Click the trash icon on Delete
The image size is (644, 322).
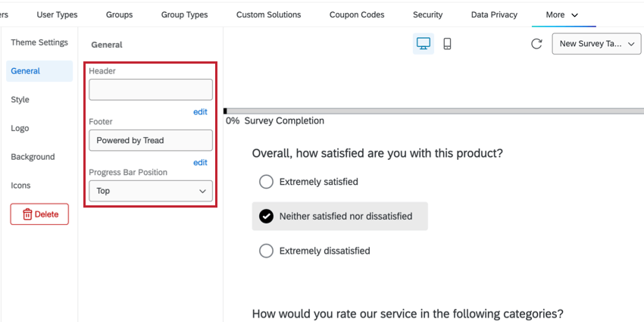pos(27,214)
